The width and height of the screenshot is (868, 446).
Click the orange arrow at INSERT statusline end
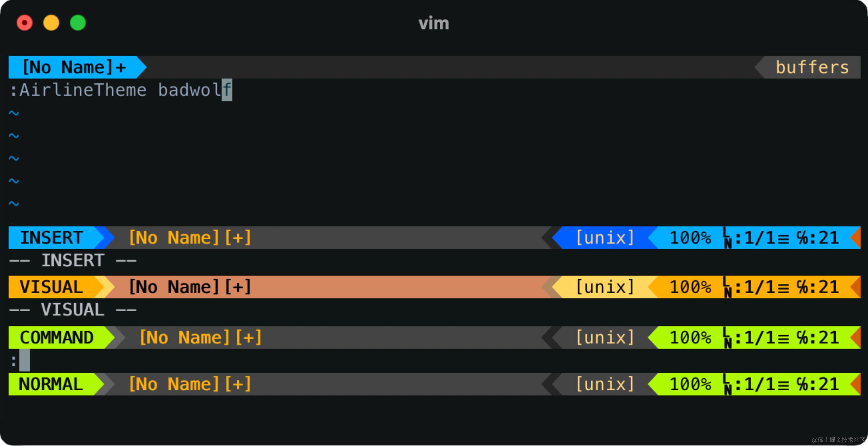pos(856,238)
